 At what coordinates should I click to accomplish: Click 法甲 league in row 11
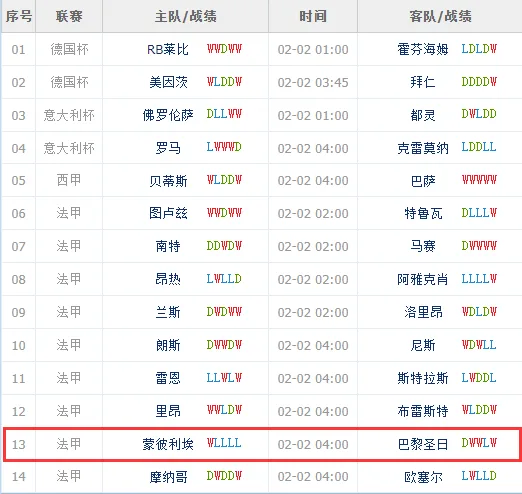point(69,378)
